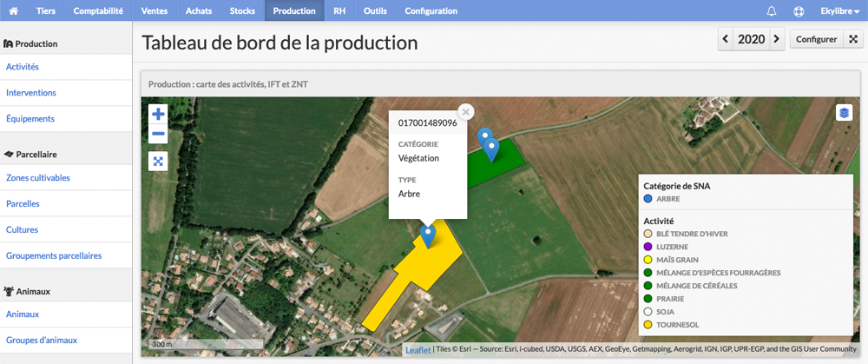The width and height of the screenshot is (868, 364).
Task: Open Cultures in the sidebar
Action: coord(22,229)
